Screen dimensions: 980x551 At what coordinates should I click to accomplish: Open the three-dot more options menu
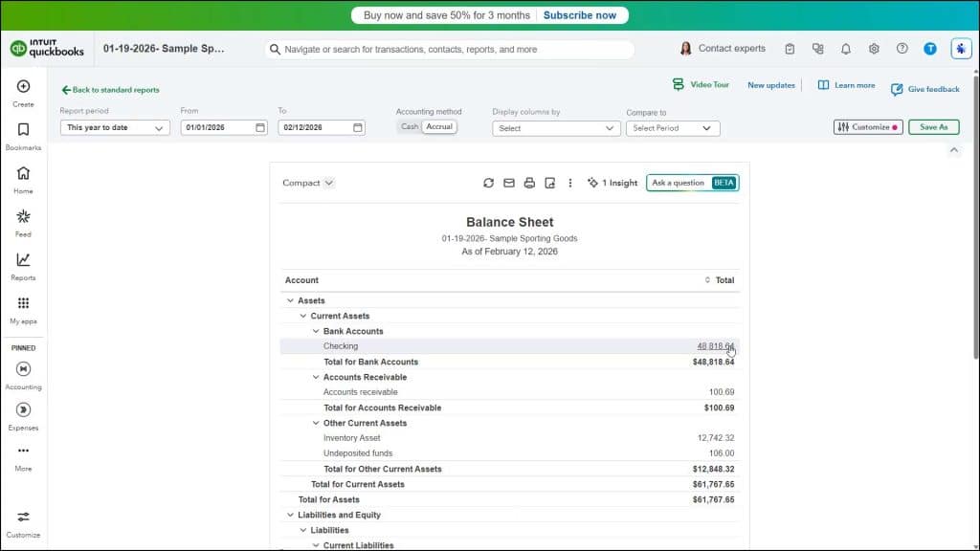570,182
